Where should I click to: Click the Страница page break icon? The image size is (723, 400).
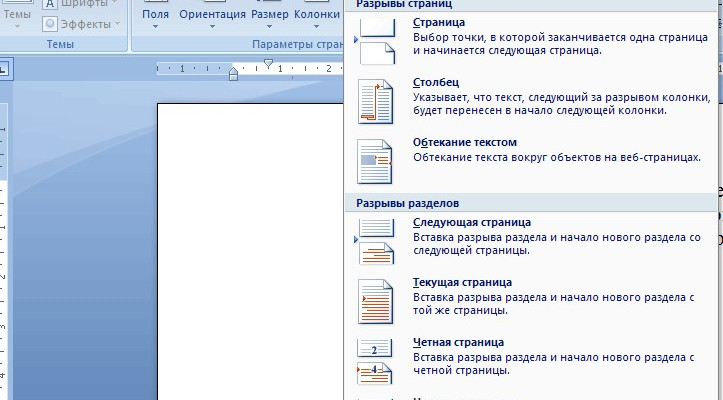[377, 41]
